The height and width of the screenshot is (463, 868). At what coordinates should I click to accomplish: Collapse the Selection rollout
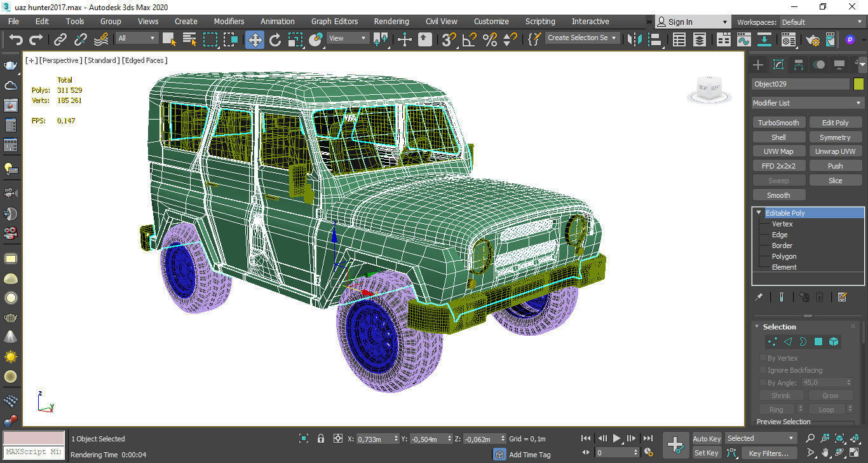[757, 327]
